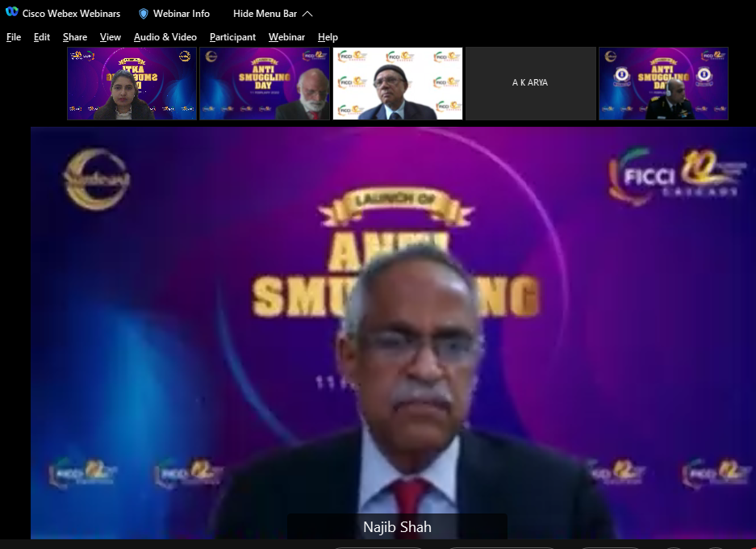Image resolution: width=756 pixels, height=549 pixels.
Task: Open the View menu
Action: point(110,37)
